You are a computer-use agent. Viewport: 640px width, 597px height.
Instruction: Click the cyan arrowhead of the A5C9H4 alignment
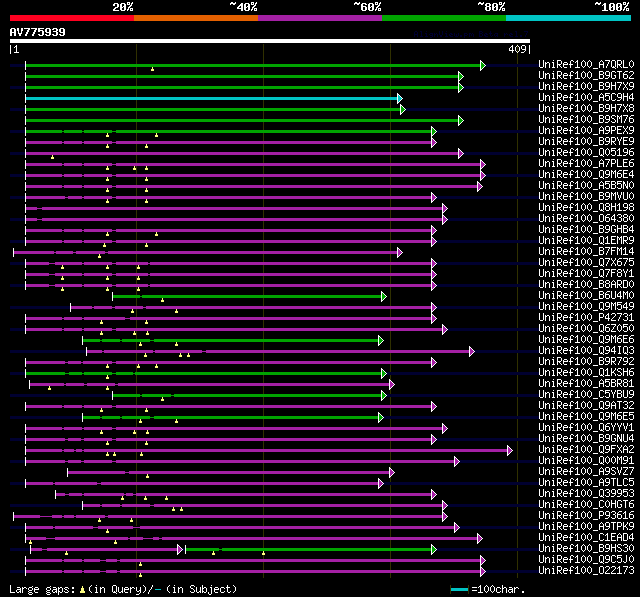400,98
